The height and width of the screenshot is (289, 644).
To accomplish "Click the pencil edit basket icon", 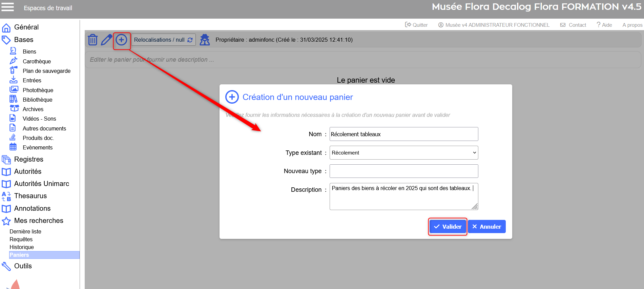I will [x=106, y=40].
